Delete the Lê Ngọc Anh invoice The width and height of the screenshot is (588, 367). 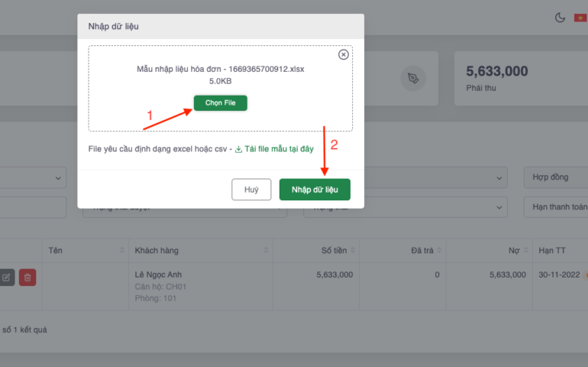coord(27,278)
